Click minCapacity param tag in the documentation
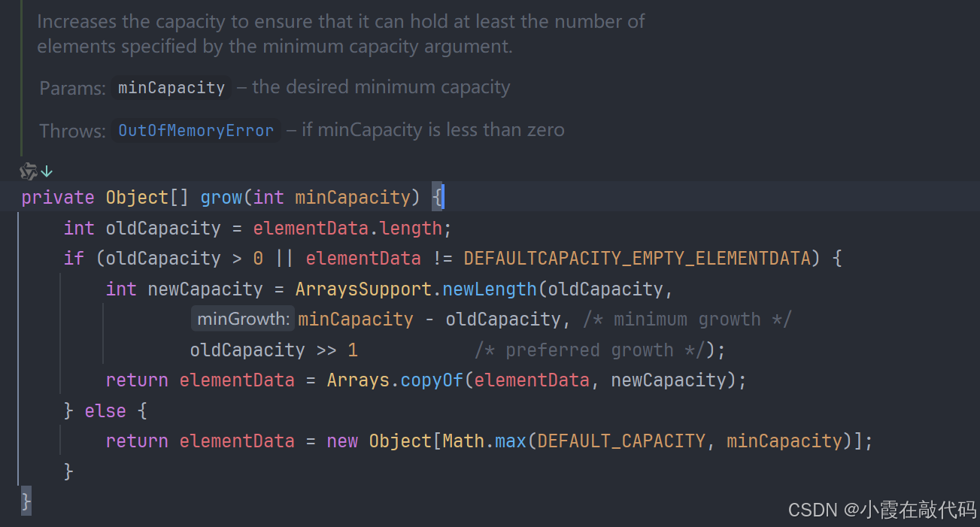980x527 pixels. [x=171, y=88]
